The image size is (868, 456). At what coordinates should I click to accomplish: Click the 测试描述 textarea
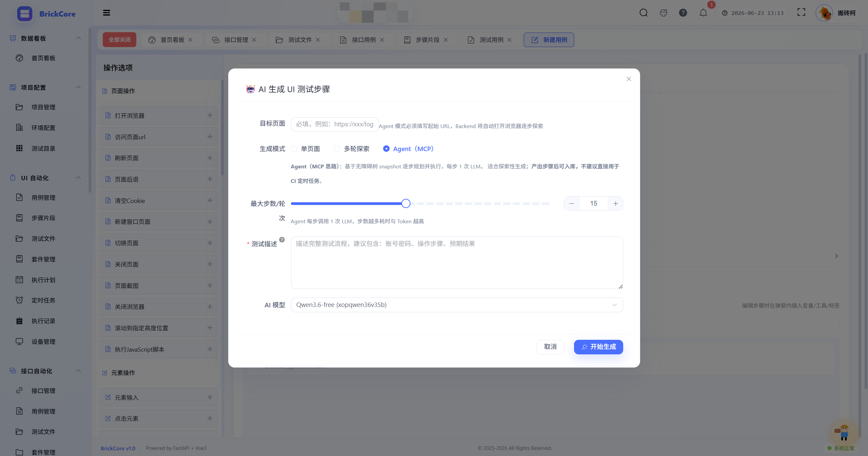[457, 263]
